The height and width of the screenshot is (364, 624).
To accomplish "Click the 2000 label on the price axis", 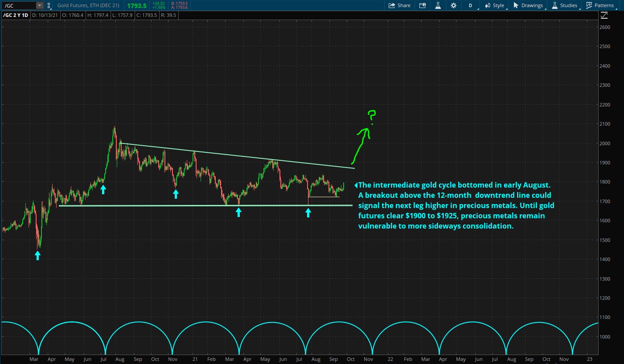I will click(x=605, y=143).
